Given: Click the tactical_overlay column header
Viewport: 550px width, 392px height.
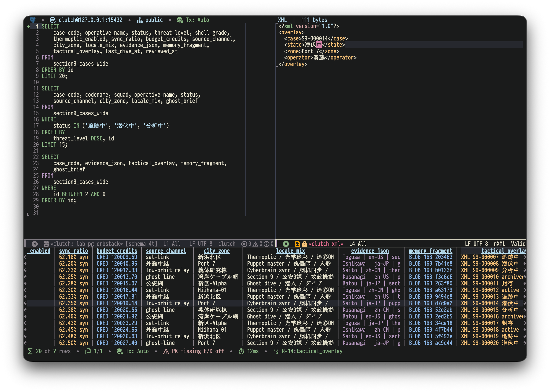Looking at the screenshot, I should (504, 251).
